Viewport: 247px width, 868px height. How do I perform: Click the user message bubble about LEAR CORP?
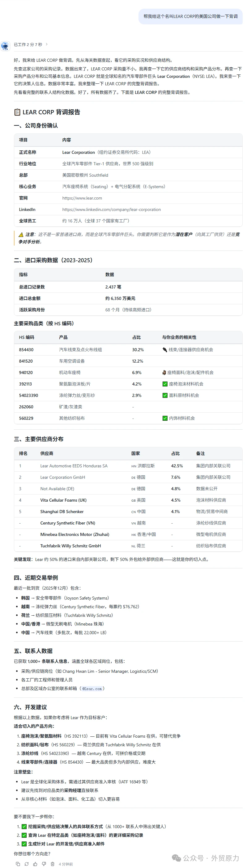(190, 16)
